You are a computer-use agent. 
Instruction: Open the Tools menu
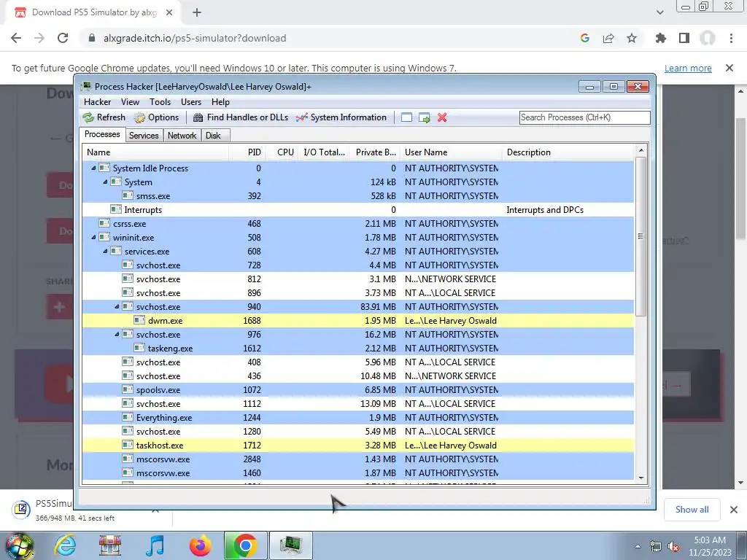click(160, 102)
